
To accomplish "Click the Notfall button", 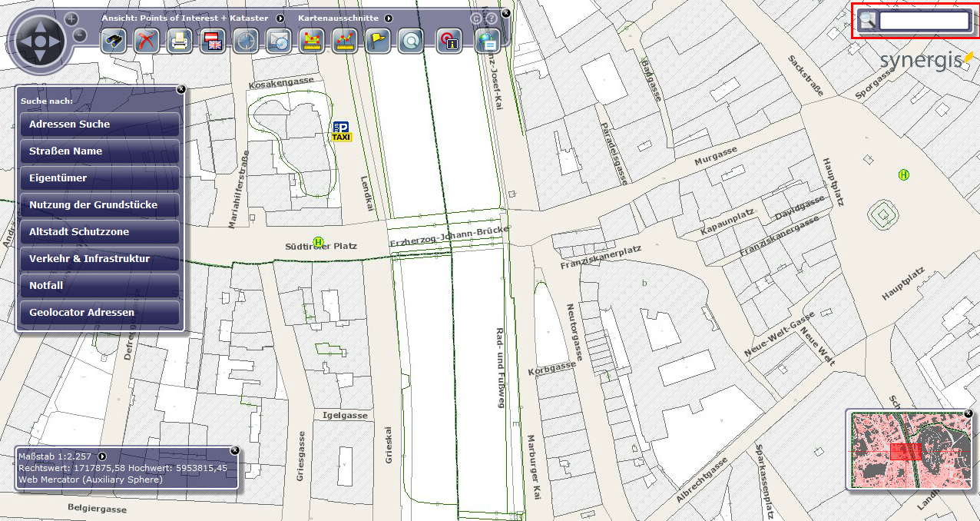I will tap(99, 286).
